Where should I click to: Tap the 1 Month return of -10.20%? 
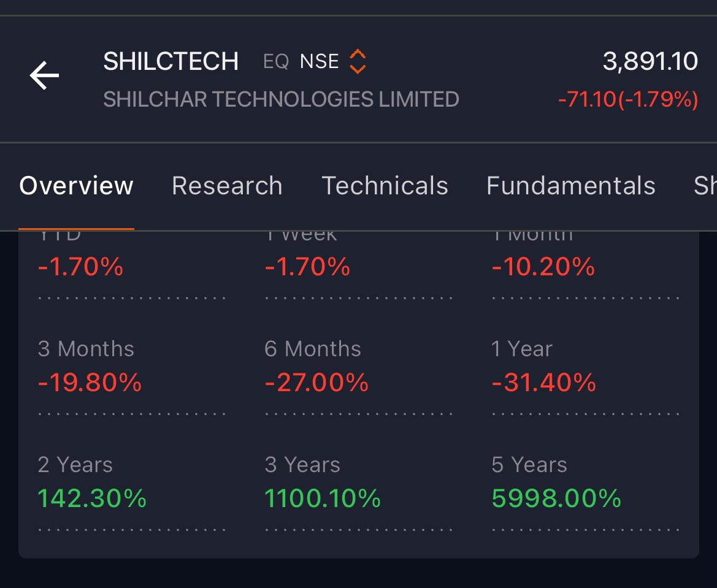click(543, 267)
